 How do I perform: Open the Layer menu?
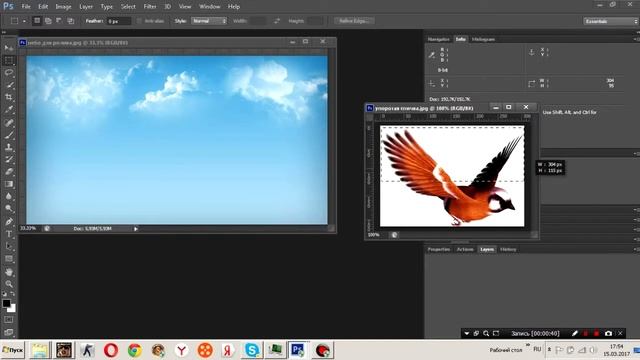click(86, 7)
